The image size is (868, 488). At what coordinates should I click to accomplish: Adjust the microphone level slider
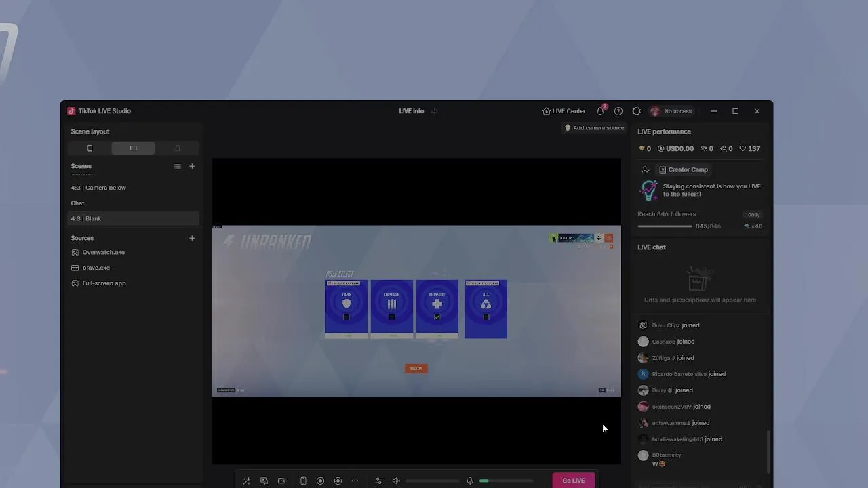pyautogui.click(x=506, y=481)
